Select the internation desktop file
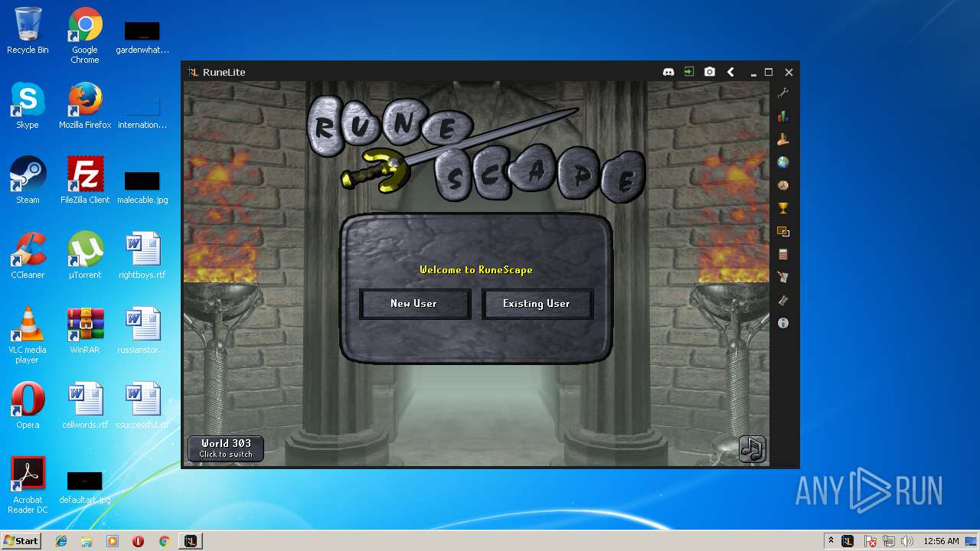This screenshot has height=551, width=980. [x=142, y=113]
